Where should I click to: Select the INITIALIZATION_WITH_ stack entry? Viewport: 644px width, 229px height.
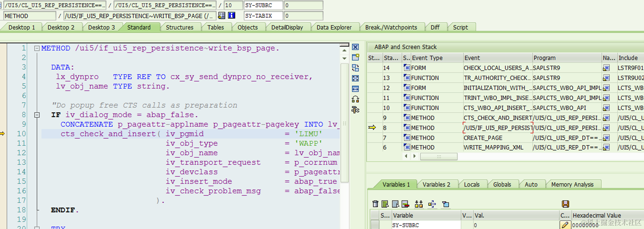pyautogui.click(x=497, y=88)
